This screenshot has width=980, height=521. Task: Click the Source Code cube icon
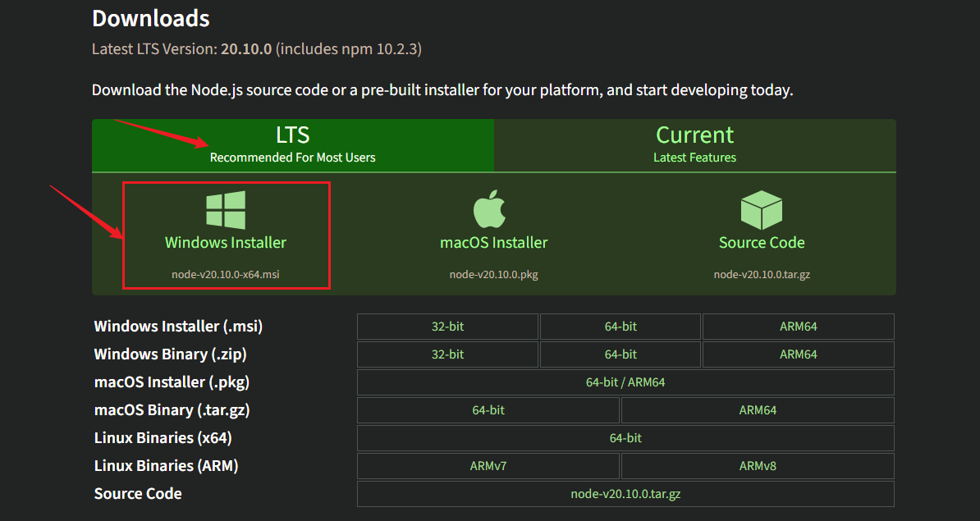tap(761, 210)
